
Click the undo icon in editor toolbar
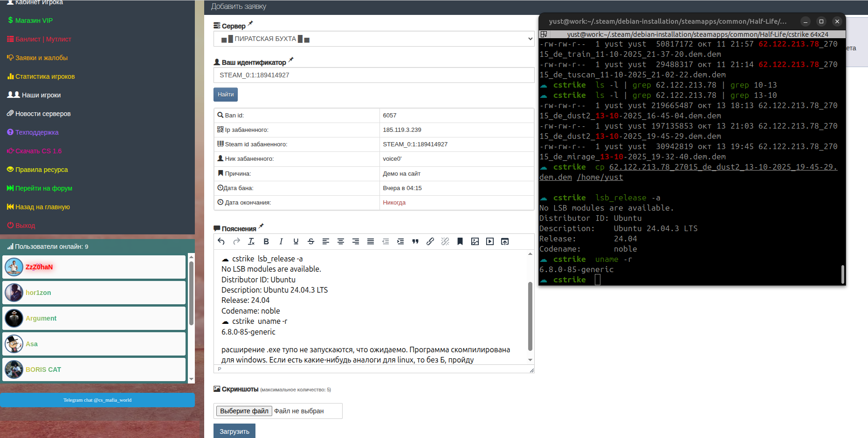pyautogui.click(x=221, y=241)
